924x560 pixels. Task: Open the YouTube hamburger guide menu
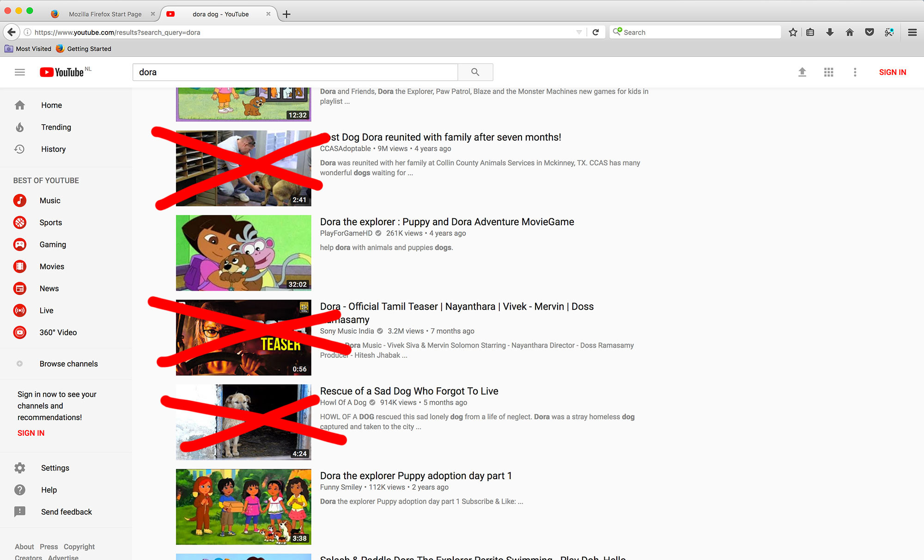point(19,72)
